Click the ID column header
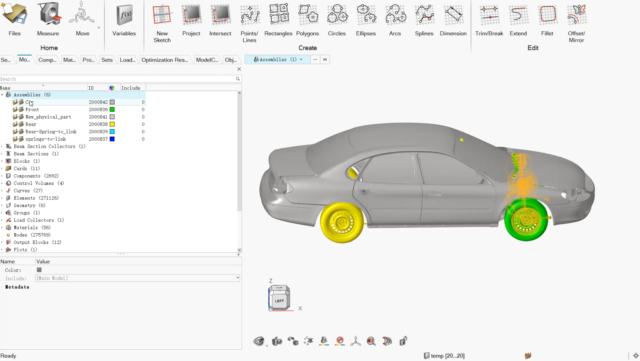The height and width of the screenshot is (361, 640). point(98,88)
